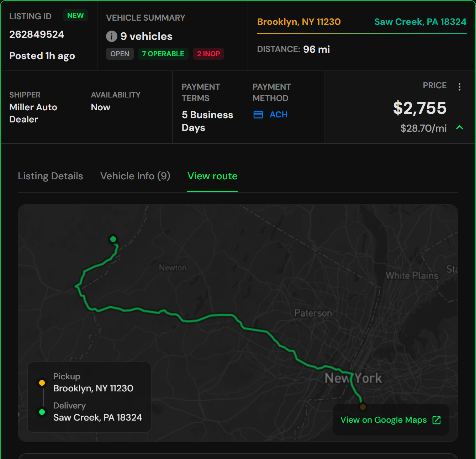476x459 pixels.
Task: Click the ACH payment card icon
Action: [258, 115]
